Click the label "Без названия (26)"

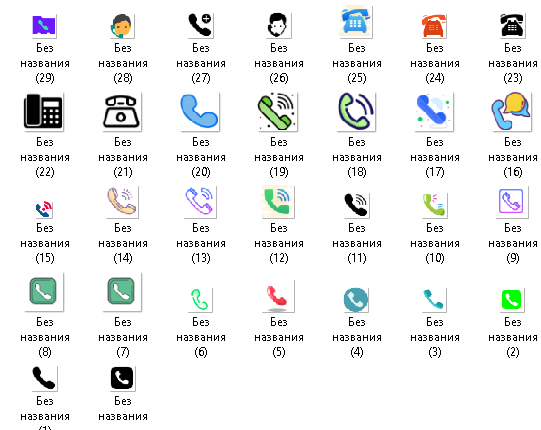[x=279, y=63]
